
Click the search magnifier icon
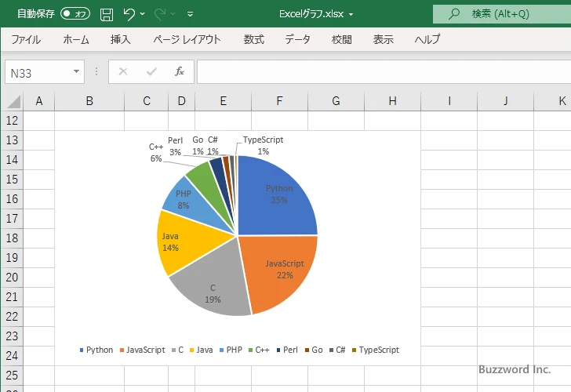(x=453, y=14)
